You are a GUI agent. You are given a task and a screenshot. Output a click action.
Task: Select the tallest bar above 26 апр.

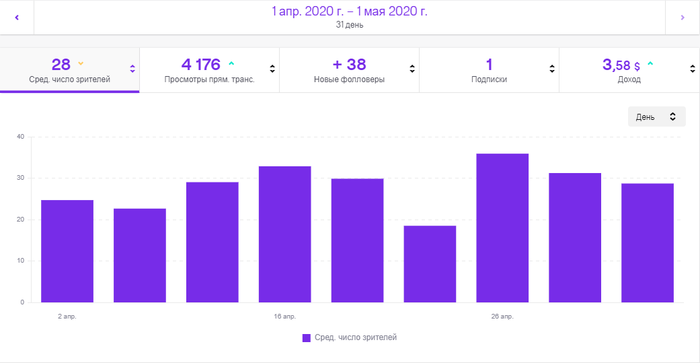pyautogui.click(x=503, y=228)
